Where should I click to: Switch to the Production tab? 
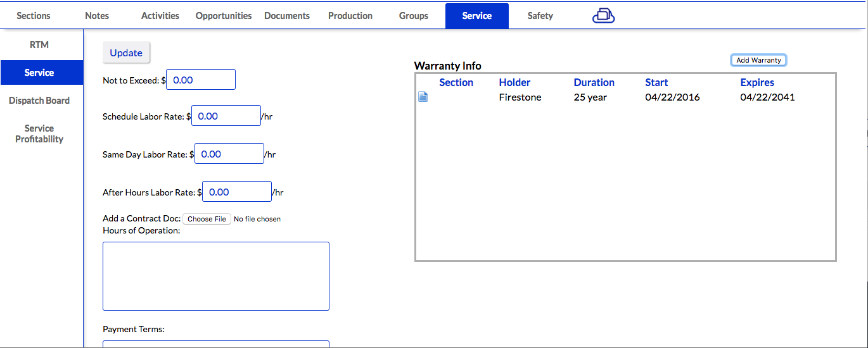(x=350, y=16)
